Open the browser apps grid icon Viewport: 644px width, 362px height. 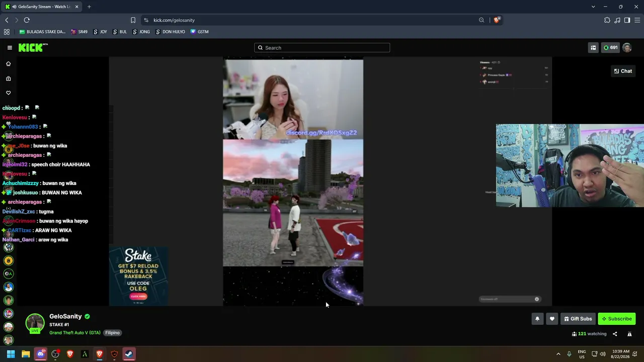pos(7,32)
